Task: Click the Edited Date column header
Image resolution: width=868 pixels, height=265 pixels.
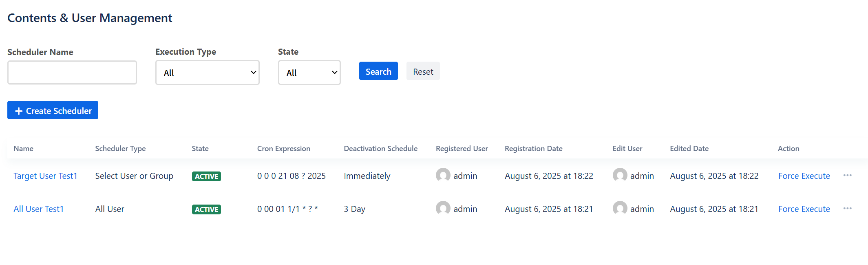Action: [689, 149]
